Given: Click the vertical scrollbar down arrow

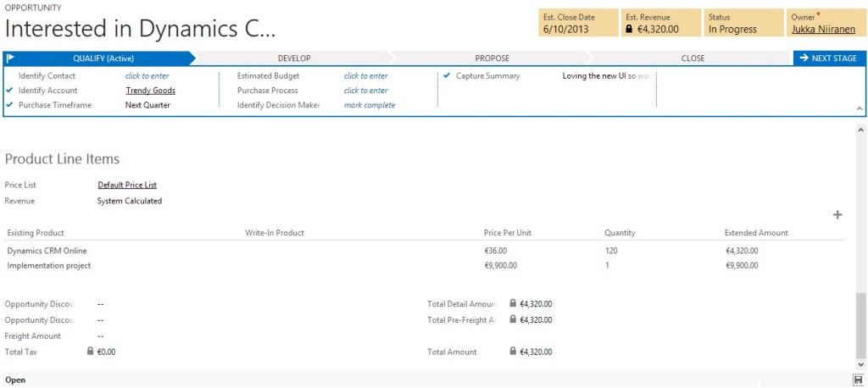Looking at the screenshot, I should (x=860, y=364).
